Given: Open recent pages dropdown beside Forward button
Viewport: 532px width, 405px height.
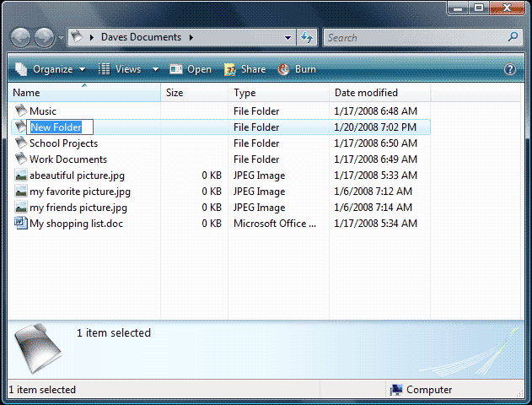Looking at the screenshot, I should pyautogui.click(x=61, y=38).
